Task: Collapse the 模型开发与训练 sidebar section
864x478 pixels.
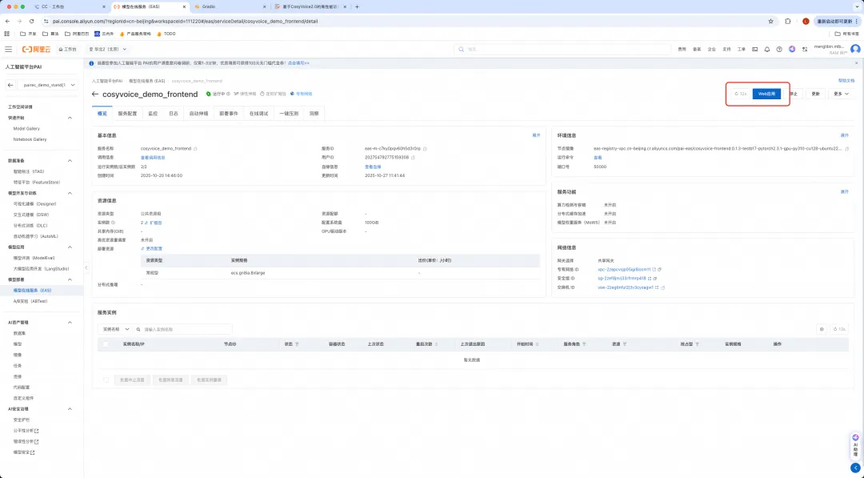Action: point(69,193)
